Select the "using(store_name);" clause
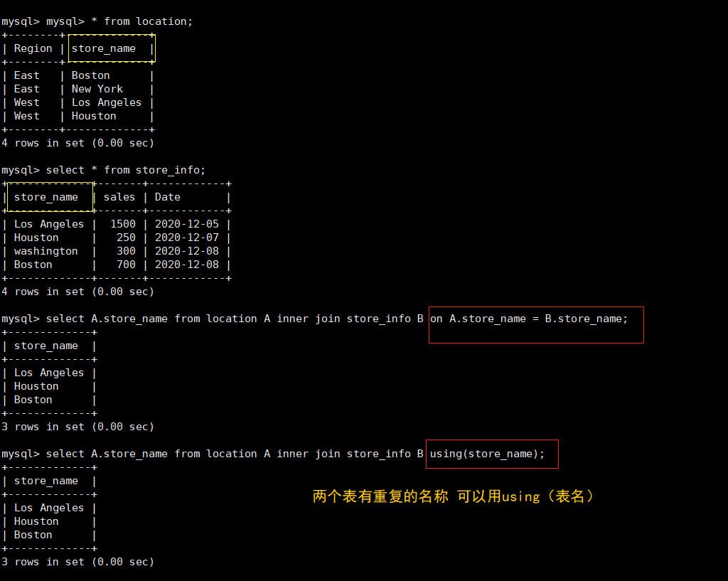The width and height of the screenshot is (728, 581). pyautogui.click(x=487, y=454)
